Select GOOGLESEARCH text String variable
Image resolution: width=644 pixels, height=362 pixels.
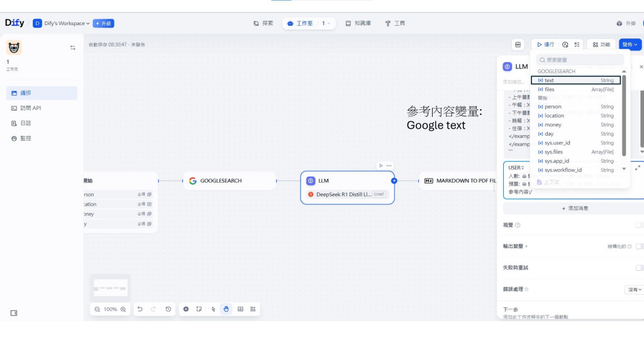[576, 80]
